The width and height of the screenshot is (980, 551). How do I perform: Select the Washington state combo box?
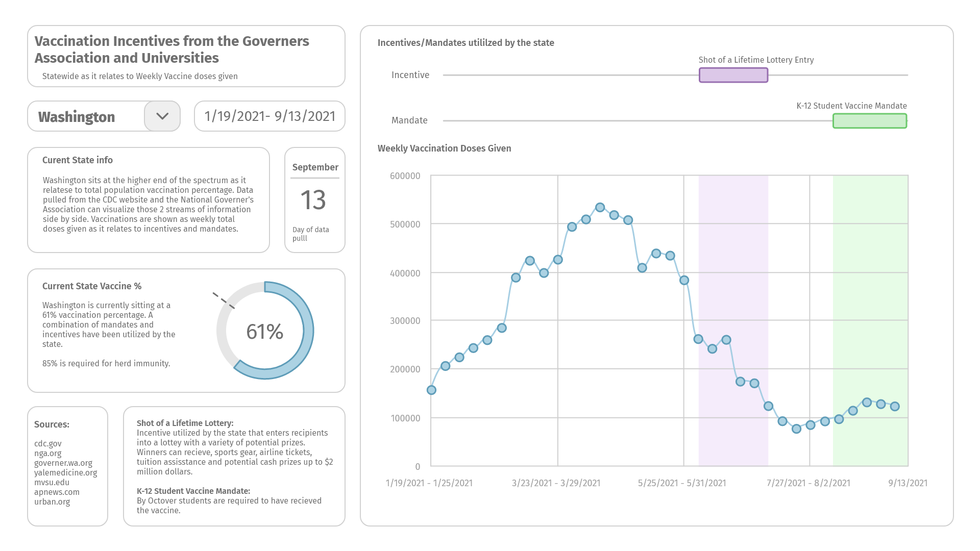coord(104,116)
